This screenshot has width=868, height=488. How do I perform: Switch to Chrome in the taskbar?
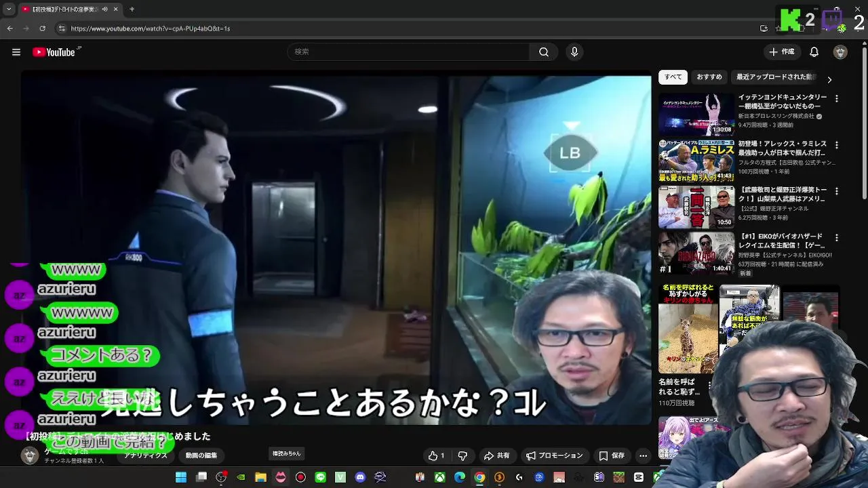[x=479, y=477]
